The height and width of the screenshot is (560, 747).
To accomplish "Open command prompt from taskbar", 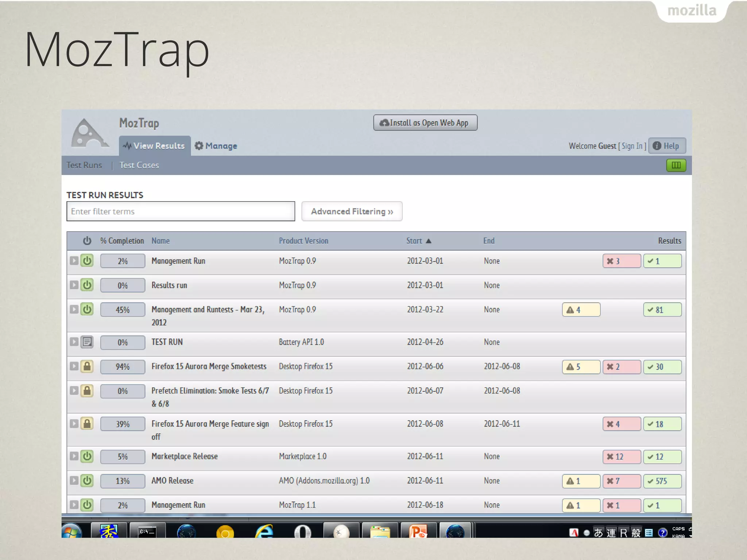I will tap(147, 531).
